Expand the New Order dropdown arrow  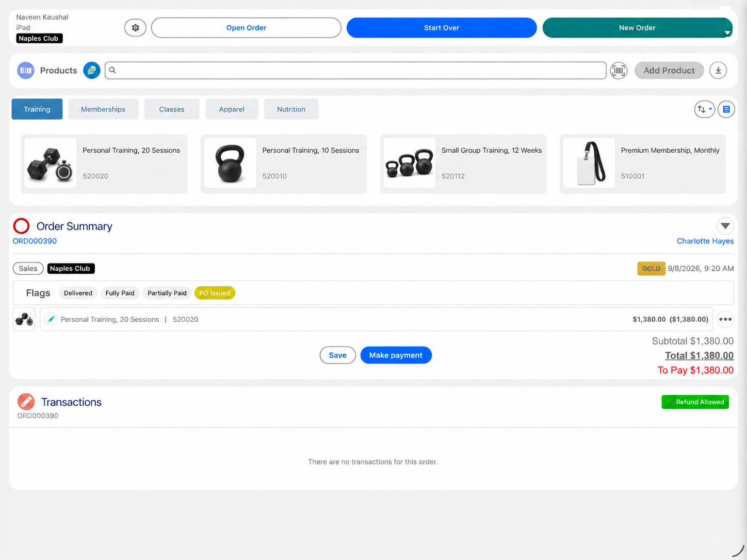point(727,32)
